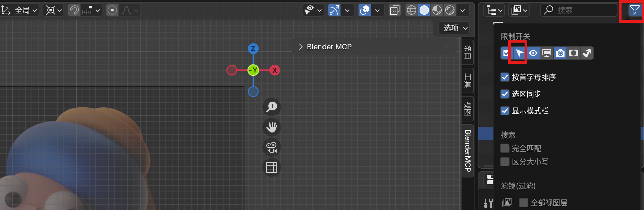The image size is (644, 210).
Task: Click the Blender MCP panel drag handle dots
Action: click(446, 47)
